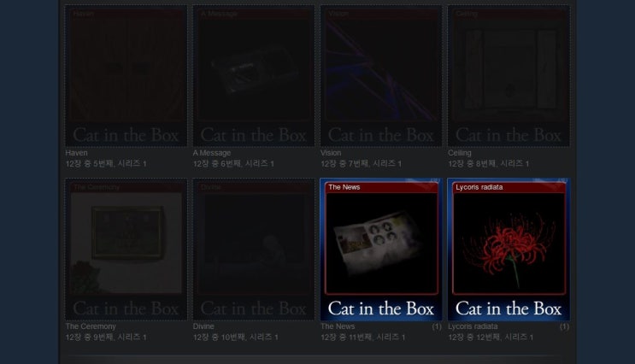Click the card 11 of 12 series text
The width and height of the screenshot is (635, 364).
(x=363, y=337)
